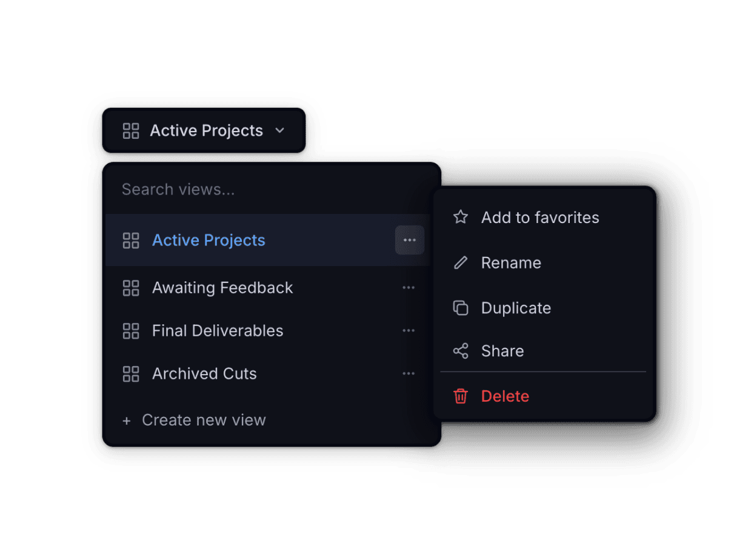Select the pencil icon next to Rename

pyautogui.click(x=461, y=262)
